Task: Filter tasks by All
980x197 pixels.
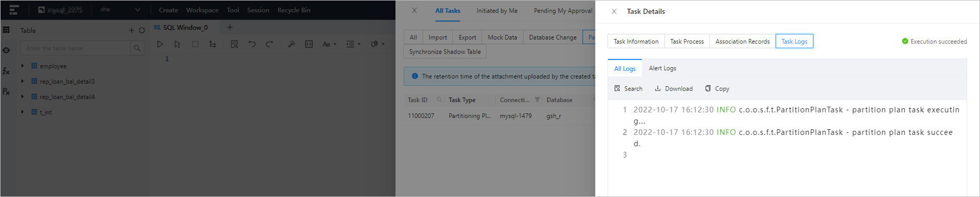Action: pyautogui.click(x=413, y=37)
